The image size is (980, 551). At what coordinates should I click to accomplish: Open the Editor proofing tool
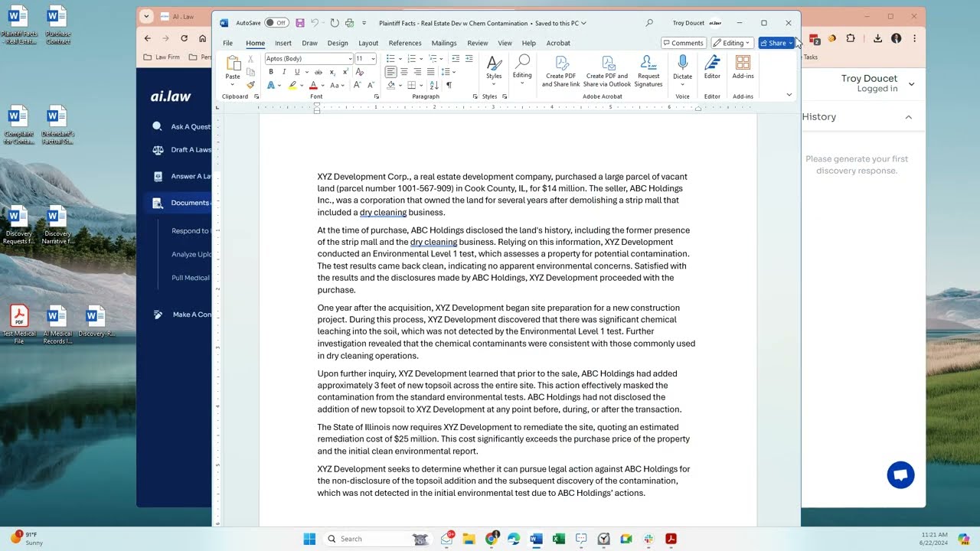712,67
